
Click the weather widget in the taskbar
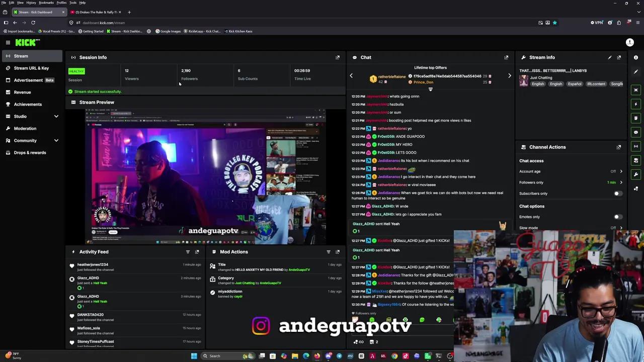(x=12, y=356)
